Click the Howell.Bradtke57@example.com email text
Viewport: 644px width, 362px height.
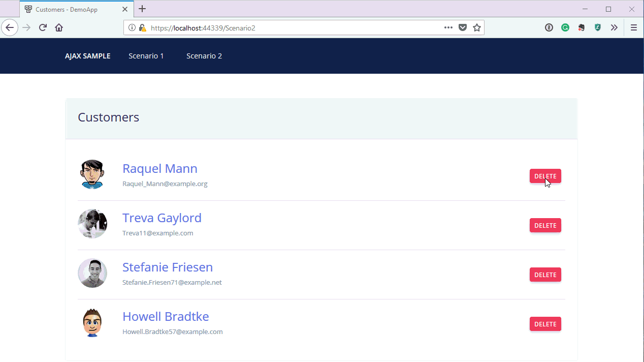[x=173, y=332]
